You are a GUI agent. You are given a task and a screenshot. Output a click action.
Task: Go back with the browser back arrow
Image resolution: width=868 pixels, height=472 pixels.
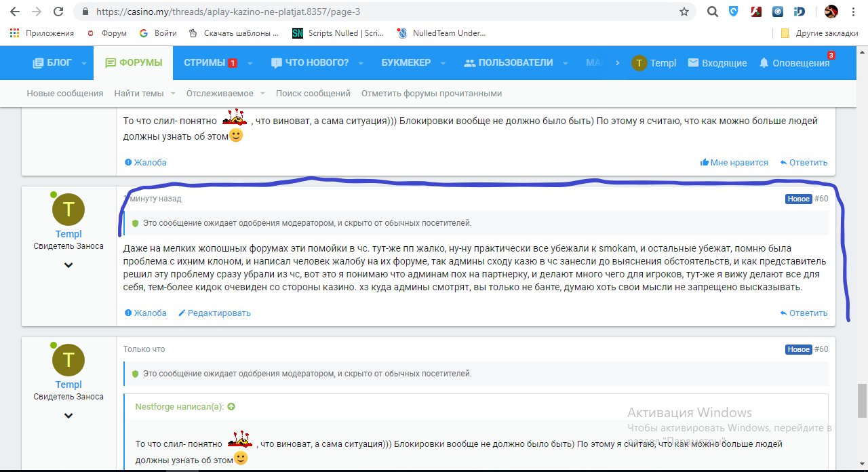pyautogui.click(x=14, y=12)
